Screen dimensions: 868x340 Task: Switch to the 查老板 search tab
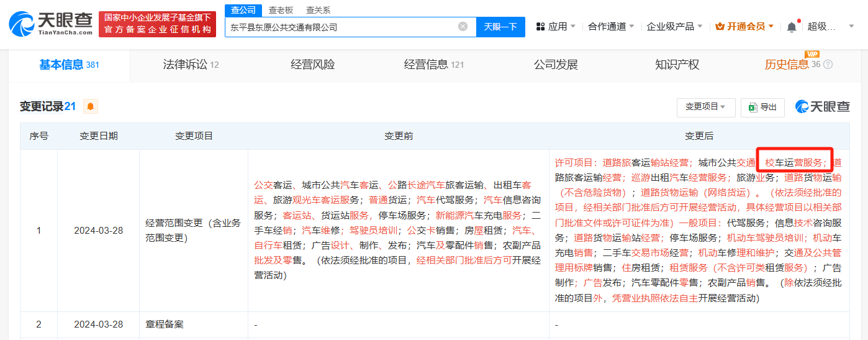(x=281, y=10)
